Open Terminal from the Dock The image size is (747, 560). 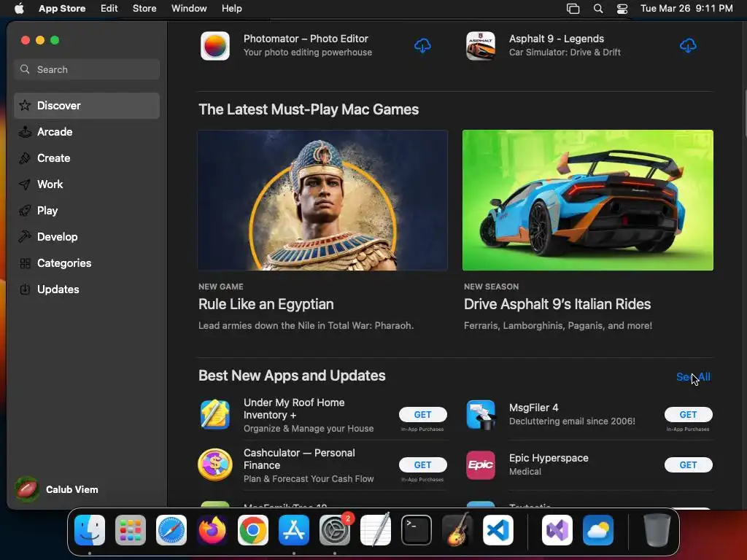click(417, 530)
